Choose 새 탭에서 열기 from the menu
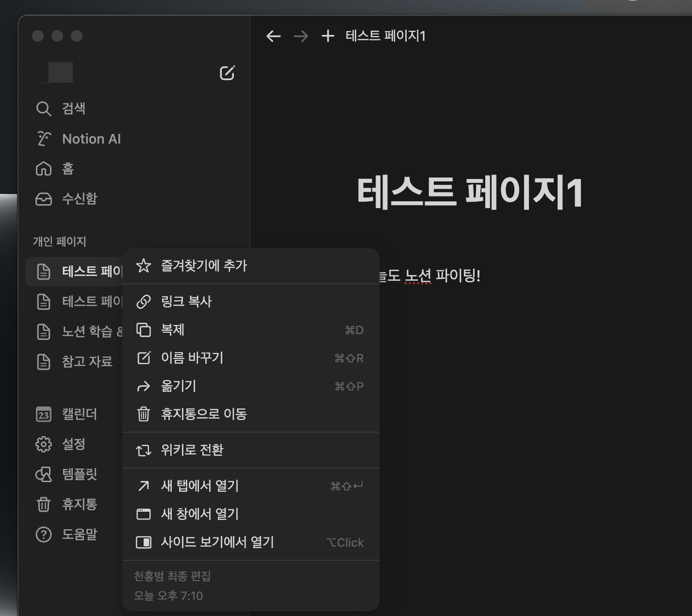This screenshot has width=692, height=616. (250, 486)
